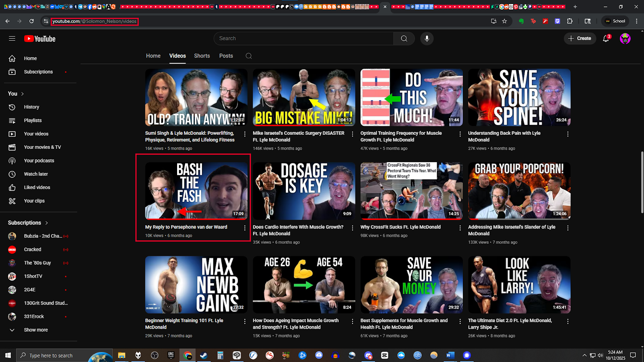Bookmark this page with star icon

[x=504, y=21]
